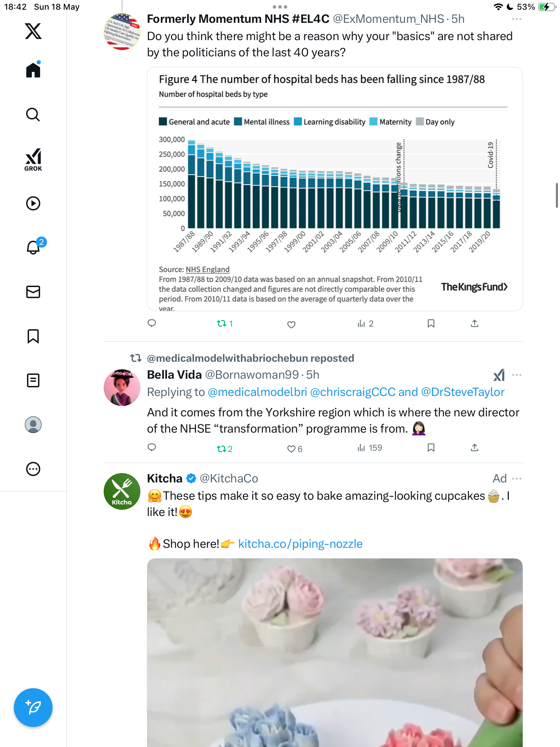560x747 pixels.
Task: Open kitcha.co/piping-nozzle link
Action: (x=300, y=544)
